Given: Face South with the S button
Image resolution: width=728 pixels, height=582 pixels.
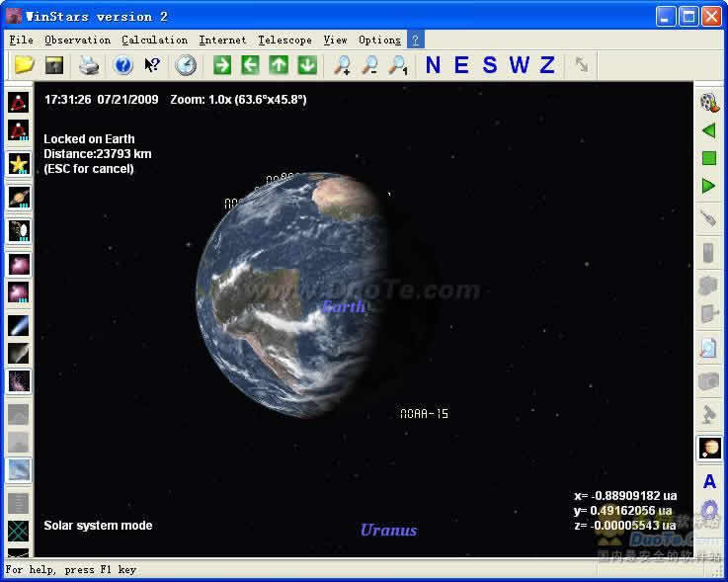Looking at the screenshot, I should tap(490, 65).
